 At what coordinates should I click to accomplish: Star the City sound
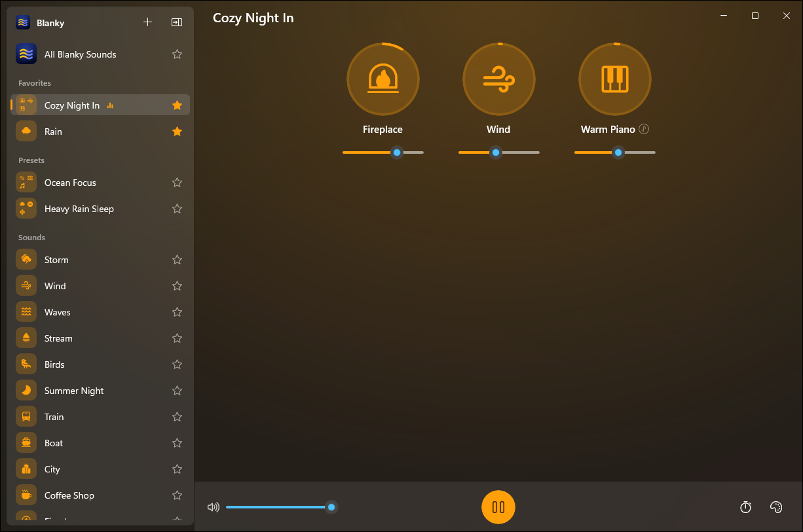177,469
